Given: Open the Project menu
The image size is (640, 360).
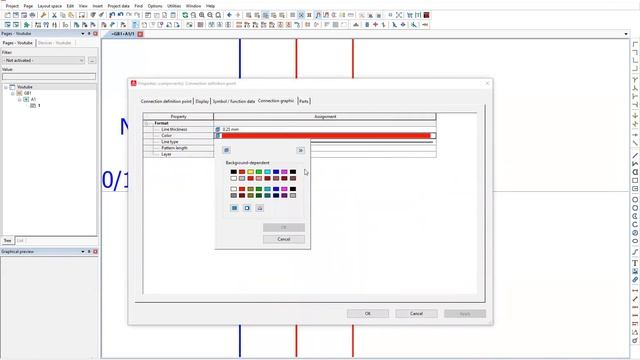Looking at the screenshot, I should point(12,6).
